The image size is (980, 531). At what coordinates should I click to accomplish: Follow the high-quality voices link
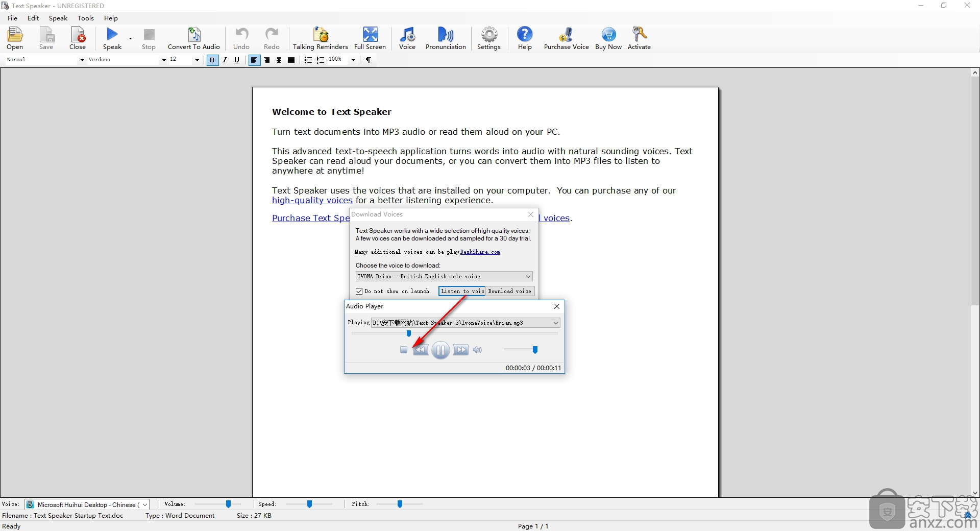coord(312,201)
